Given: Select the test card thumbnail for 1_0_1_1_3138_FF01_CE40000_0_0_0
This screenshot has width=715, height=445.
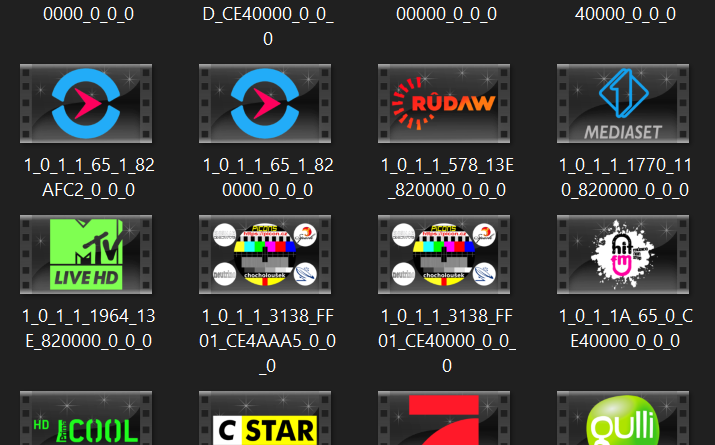Looking at the screenshot, I should pos(444,254).
